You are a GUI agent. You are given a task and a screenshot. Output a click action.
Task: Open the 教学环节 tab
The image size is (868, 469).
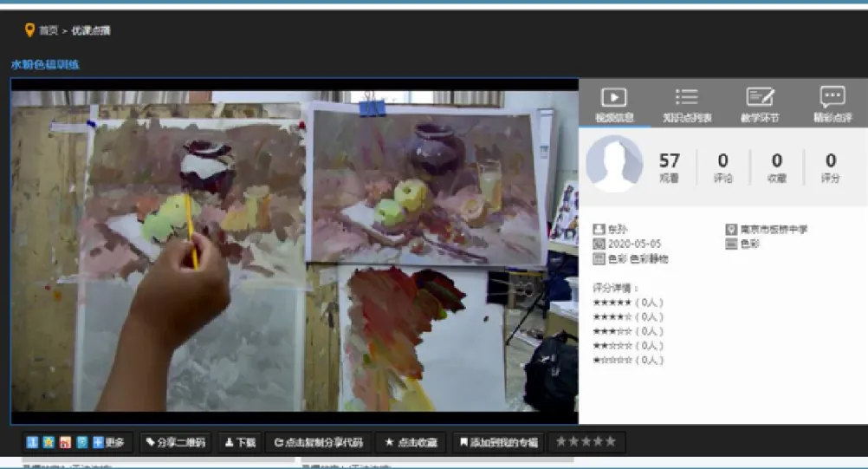click(x=760, y=103)
